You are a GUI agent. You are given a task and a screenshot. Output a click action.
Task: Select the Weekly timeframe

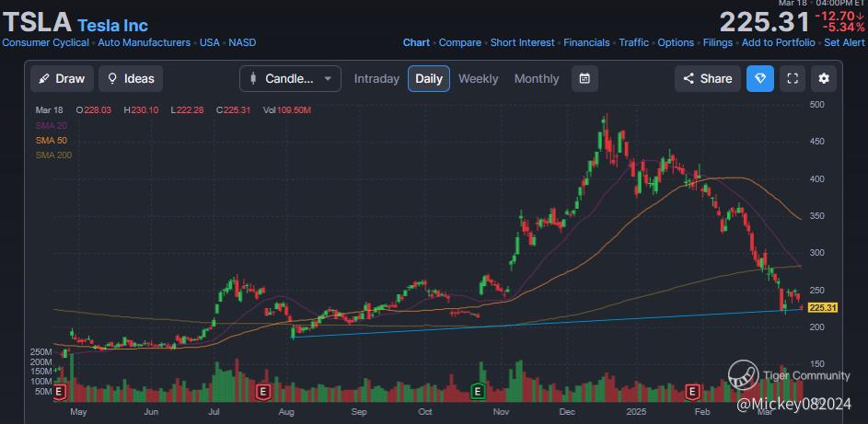[479, 79]
